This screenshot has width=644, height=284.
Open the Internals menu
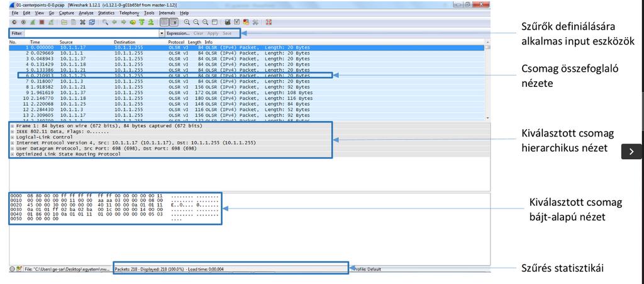click(x=167, y=13)
